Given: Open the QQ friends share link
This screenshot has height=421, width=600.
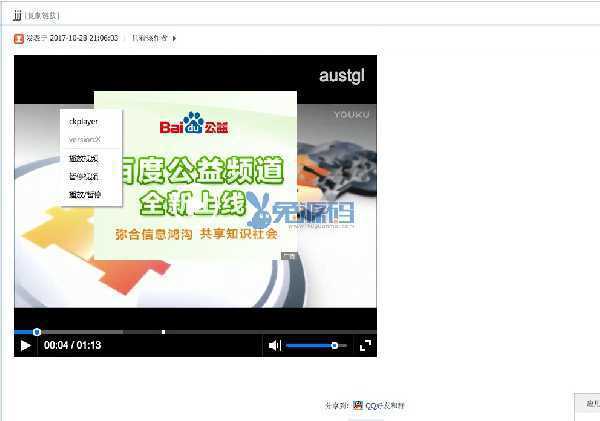Looking at the screenshot, I should coord(385,405).
